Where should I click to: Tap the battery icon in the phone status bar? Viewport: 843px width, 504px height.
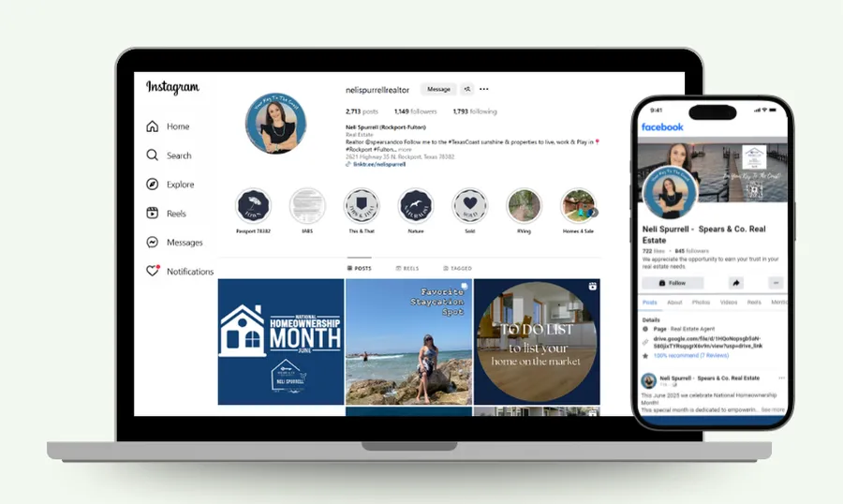pos(773,110)
